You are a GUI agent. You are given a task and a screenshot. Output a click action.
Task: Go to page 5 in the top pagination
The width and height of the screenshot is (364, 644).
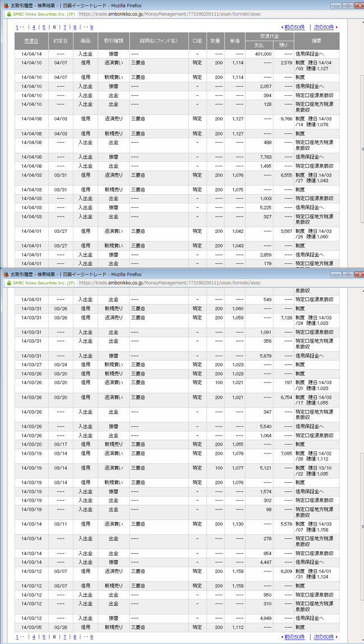click(44, 27)
